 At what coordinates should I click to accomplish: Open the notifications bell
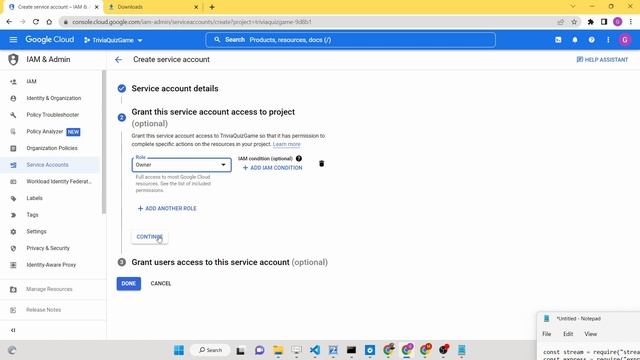(575, 40)
